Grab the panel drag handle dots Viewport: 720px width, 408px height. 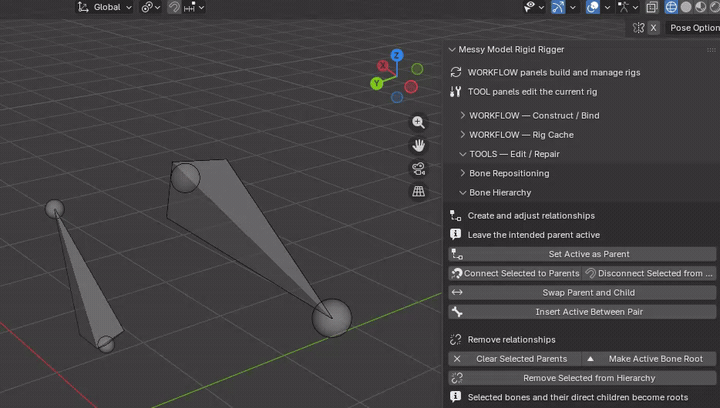pos(711,50)
